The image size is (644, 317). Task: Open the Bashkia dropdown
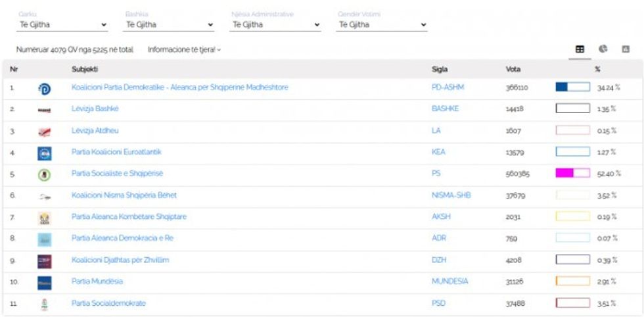[169, 25]
